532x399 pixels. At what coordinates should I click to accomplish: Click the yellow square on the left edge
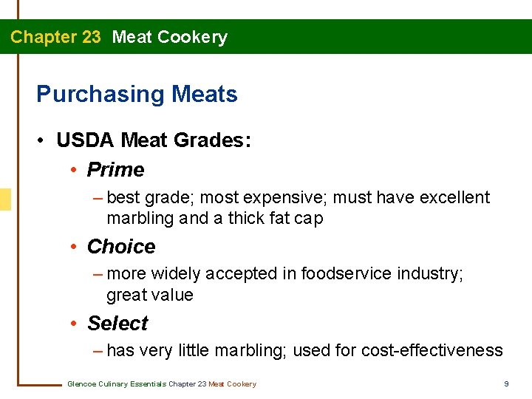[5, 199]
